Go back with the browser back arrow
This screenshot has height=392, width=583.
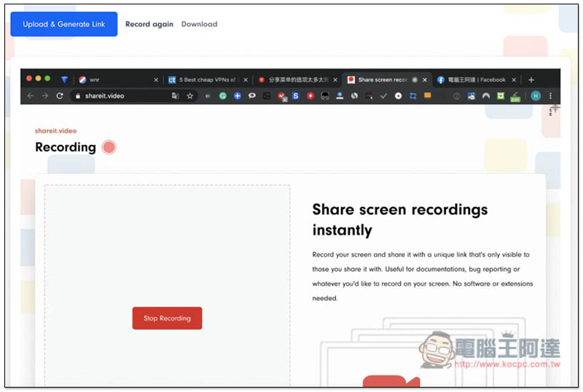pyautogui.click(x=31, y=96)
